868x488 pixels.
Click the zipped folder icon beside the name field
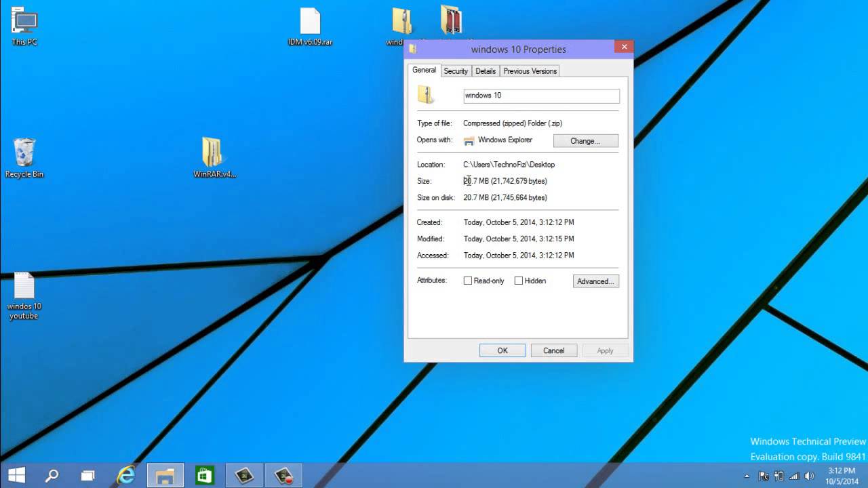[x=426, y=95]
